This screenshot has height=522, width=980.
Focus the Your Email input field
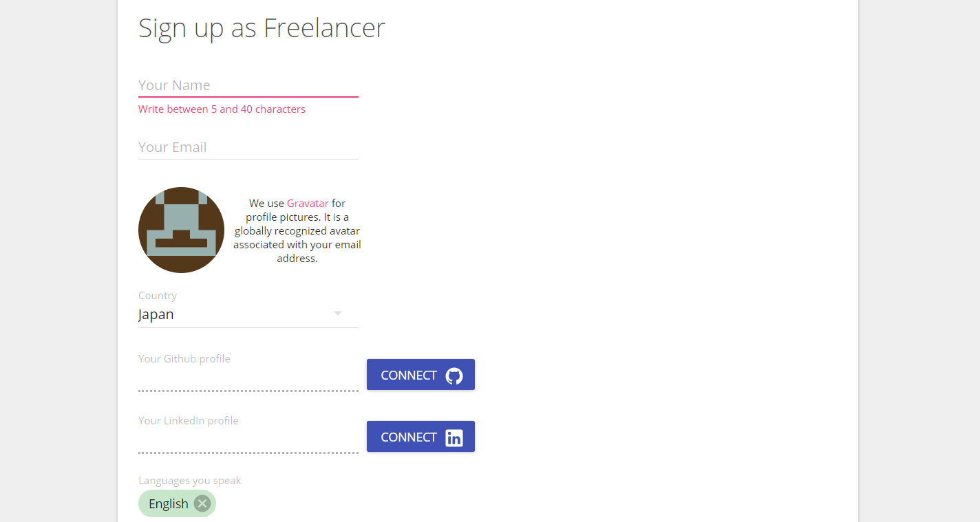(248, 147)
